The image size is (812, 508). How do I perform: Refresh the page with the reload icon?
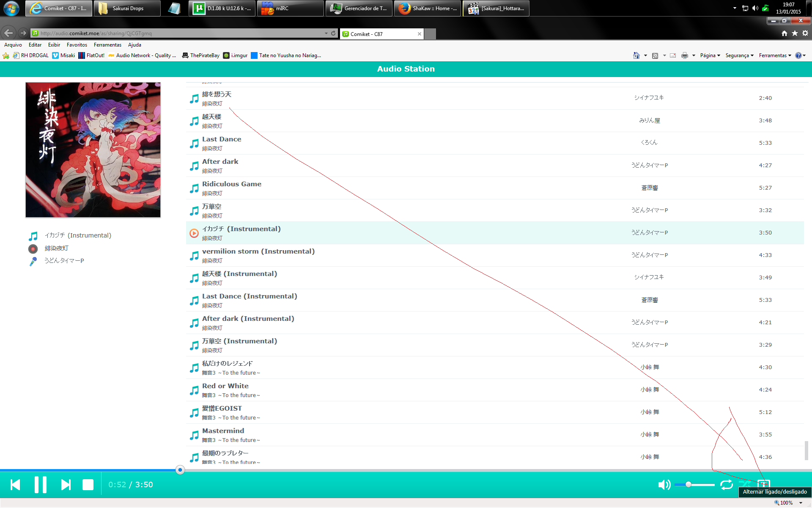pos(333,33)
